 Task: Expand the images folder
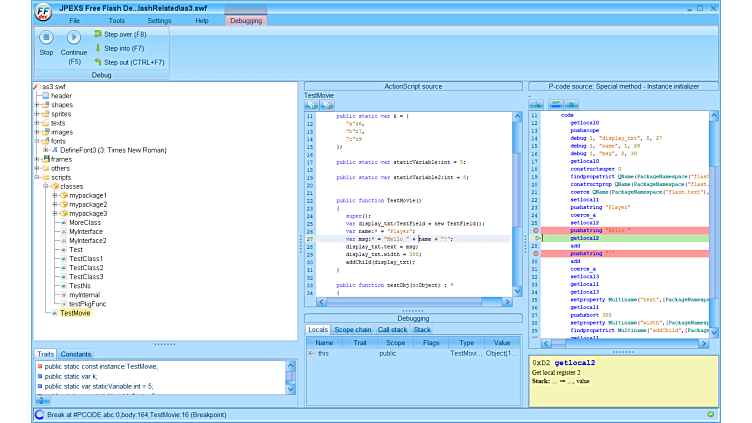pyautogui.click(x=37, y=132)
